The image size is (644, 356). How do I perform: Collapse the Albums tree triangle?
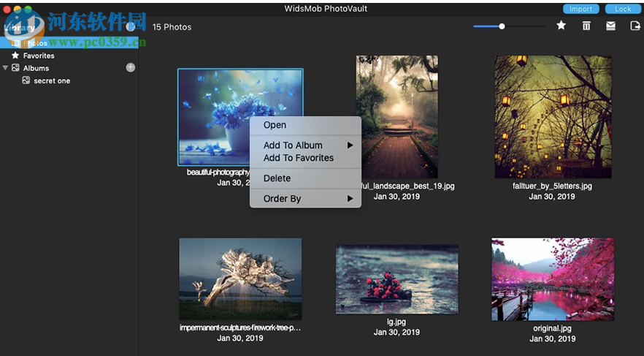(x=5, y=68)
